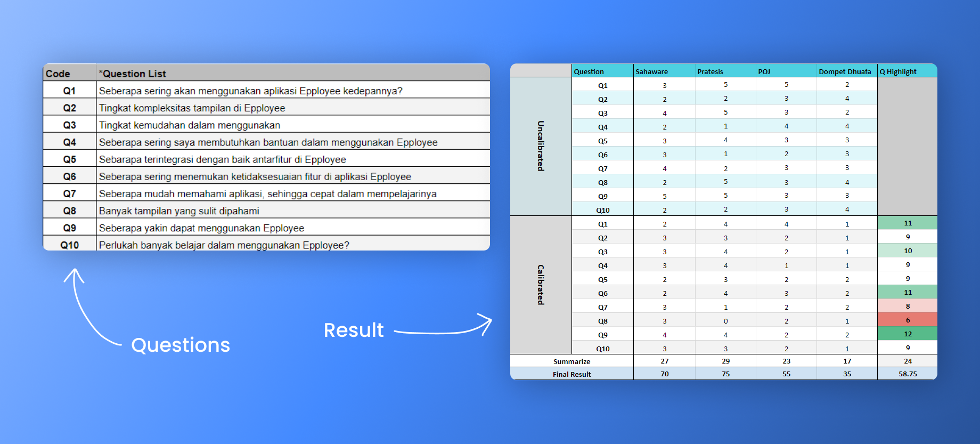Select the Summarize row label
The width and height of the screenshot is (980, 444).
571,361
